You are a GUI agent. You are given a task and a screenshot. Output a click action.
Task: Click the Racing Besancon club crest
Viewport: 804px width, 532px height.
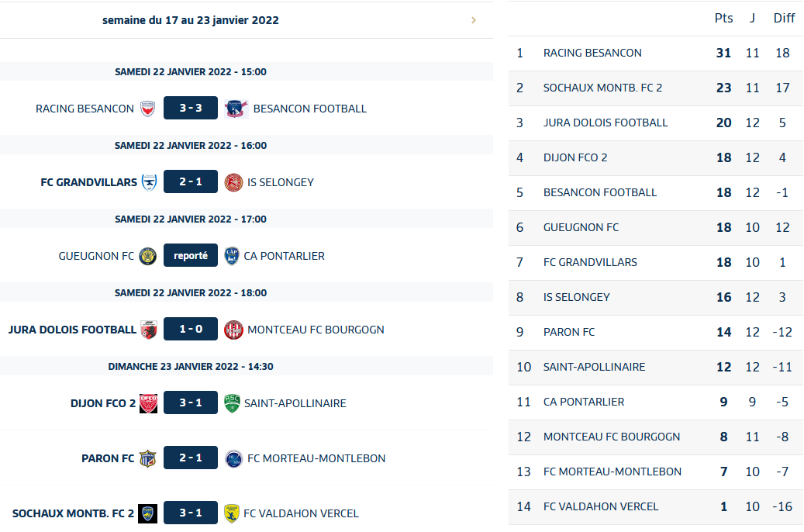click(x=148, y=109)
